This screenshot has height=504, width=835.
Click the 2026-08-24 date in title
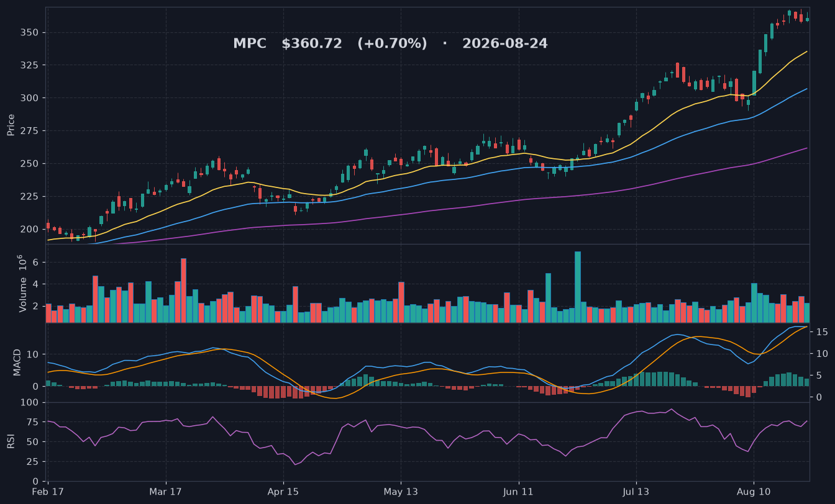click(x=505, y=44)
